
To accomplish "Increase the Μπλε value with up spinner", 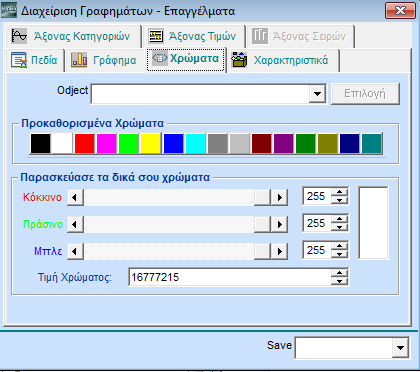I will [340, 246].
